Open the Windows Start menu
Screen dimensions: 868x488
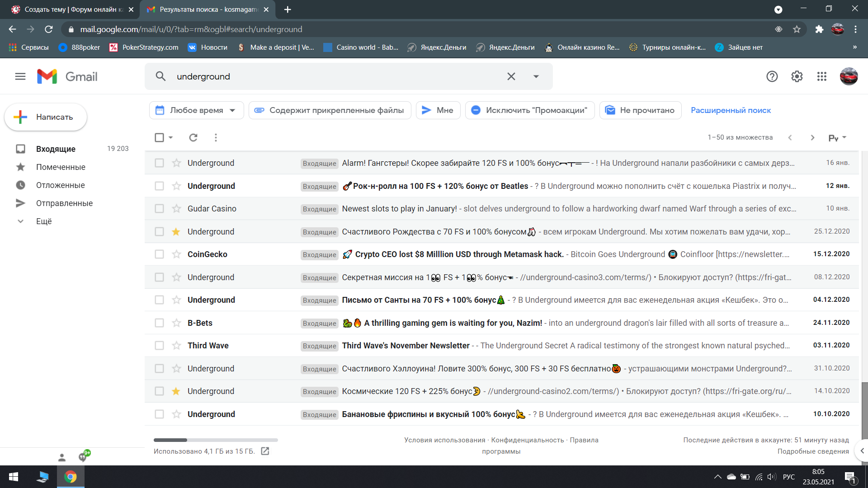tap(14, 477)
